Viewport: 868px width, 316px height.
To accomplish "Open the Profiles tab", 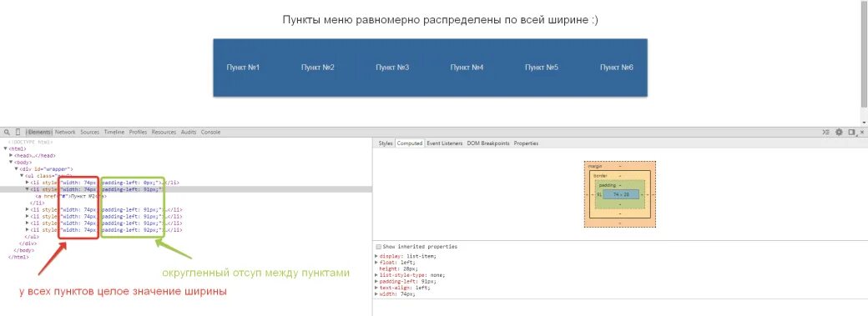I will (x=139, y=133).
